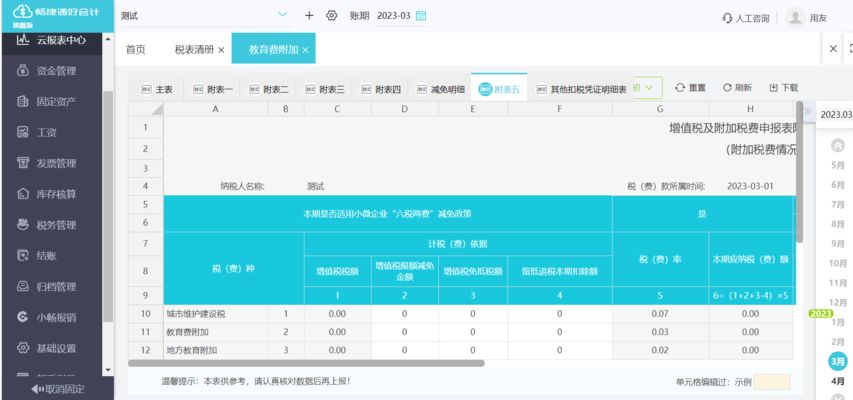Open the 其他扣税凭证明细表 sheet tab
The width and height of the screenshot is (853, 400).
[x=581, y=89]
